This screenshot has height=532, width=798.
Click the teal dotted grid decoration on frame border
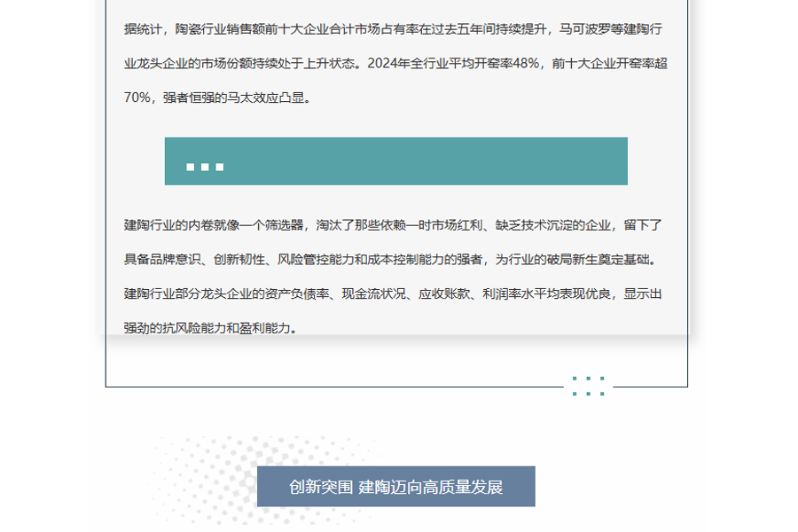[588, 386]
